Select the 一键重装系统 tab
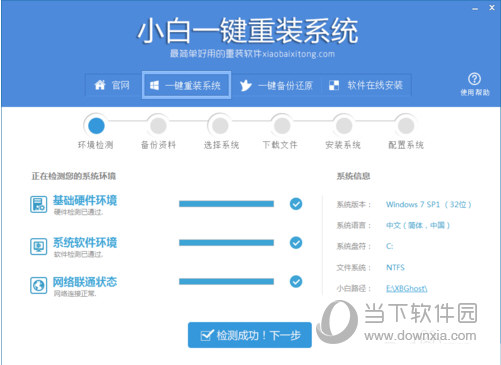Screen dimensions: 501x365 (186, 85)
